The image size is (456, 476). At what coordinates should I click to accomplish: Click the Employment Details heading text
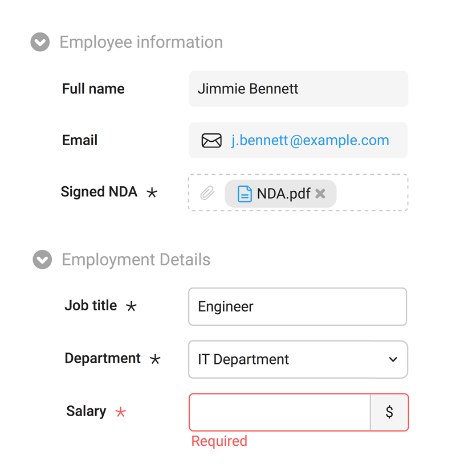click(136, 260)
